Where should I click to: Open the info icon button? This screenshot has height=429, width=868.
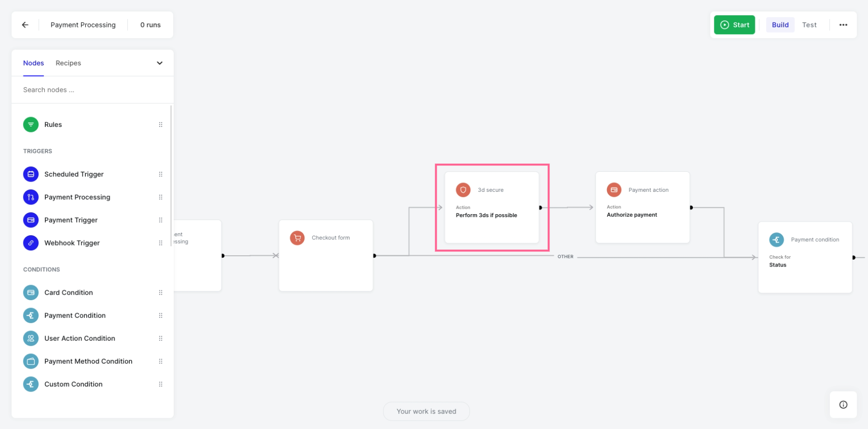(x=843, y=405)
